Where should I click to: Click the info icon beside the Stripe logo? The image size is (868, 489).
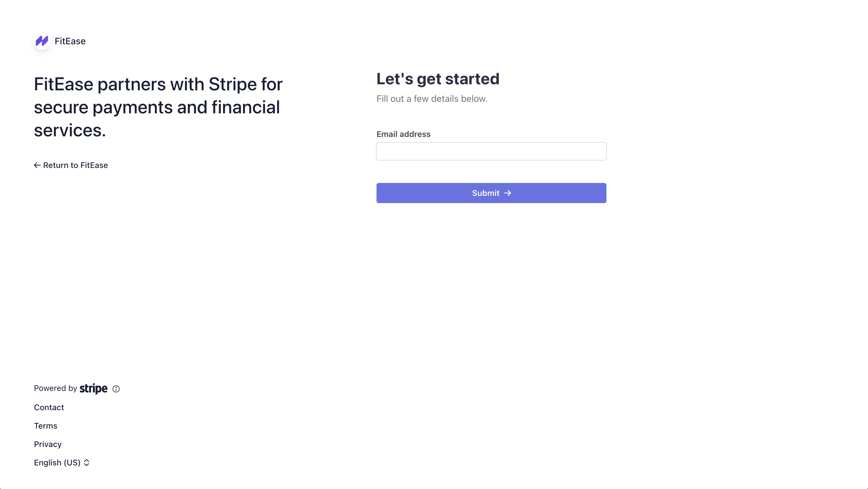tap(116, 389)
